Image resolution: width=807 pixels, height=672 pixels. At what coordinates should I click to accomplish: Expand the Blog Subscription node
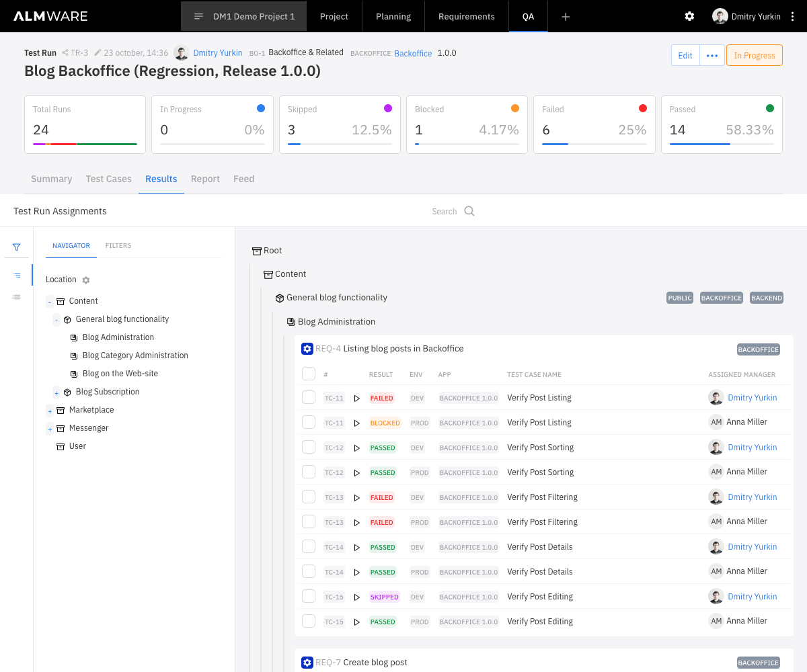point(56,392)
